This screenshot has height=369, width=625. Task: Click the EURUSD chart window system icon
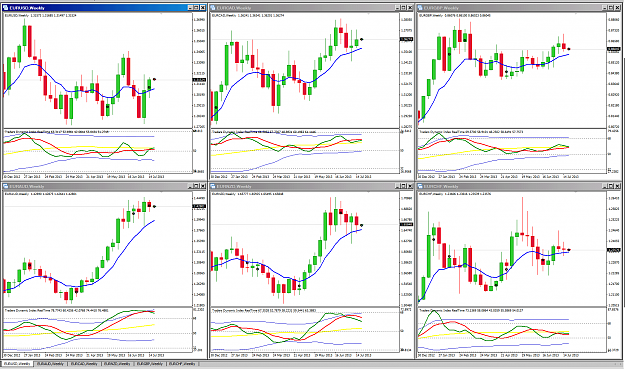(6, 8)
